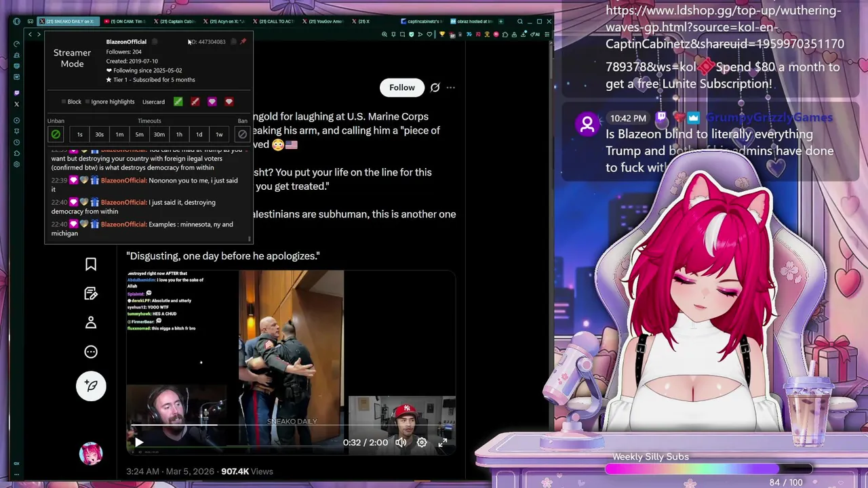Open the player icon in browser sidebar
This screenshot has height=488, width=868.
(x=16, y=120)
